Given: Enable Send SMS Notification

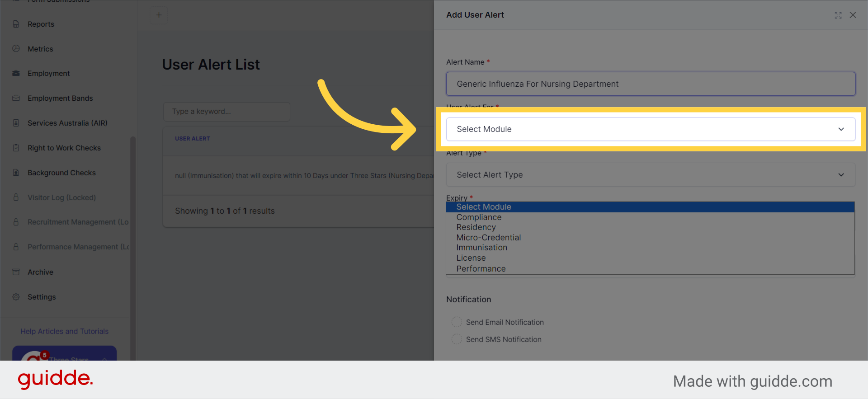Looking at the screenshot, I should tap(457, 339).
